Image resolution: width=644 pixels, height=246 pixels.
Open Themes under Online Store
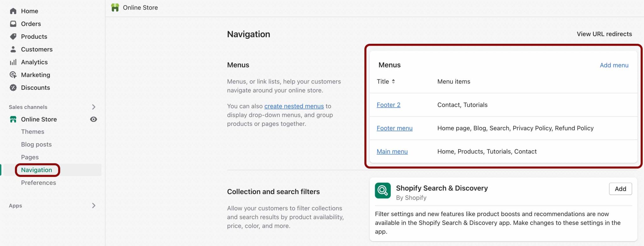33,132
